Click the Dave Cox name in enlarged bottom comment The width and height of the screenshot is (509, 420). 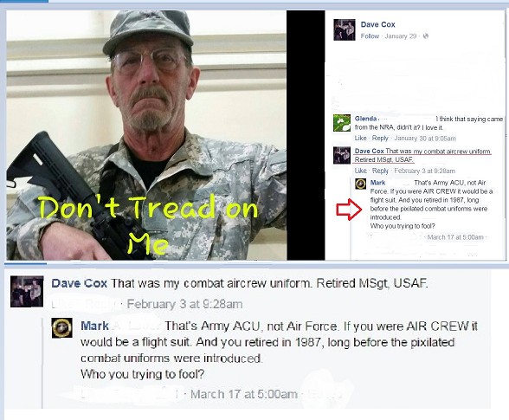point(80,283)
